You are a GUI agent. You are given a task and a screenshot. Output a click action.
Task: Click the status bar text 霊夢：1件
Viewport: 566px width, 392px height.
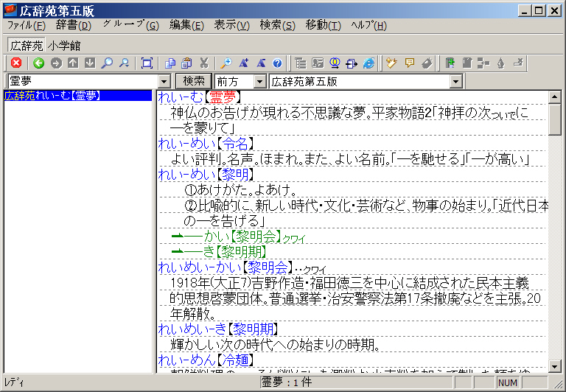coord(286,382)
